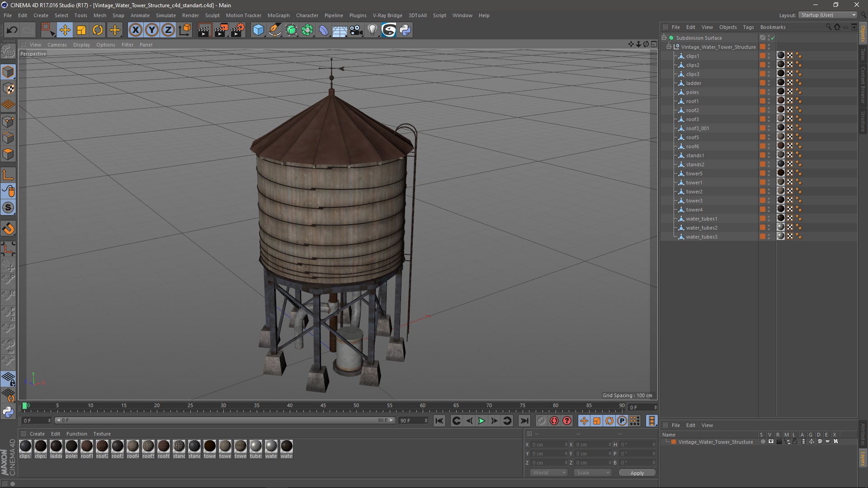Viewport: 868px width, 488px height.
Task: Open Edit Render Settings icon
Action: point(238,30)
